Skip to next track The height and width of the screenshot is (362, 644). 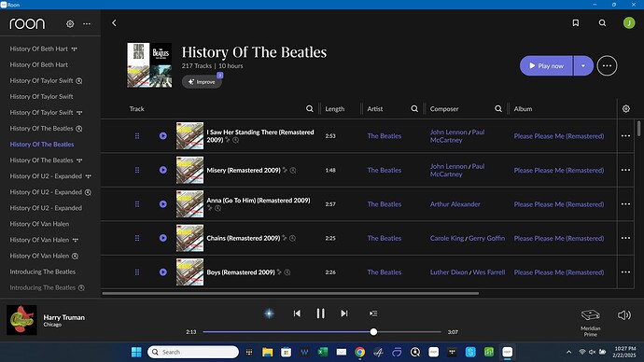344,313
